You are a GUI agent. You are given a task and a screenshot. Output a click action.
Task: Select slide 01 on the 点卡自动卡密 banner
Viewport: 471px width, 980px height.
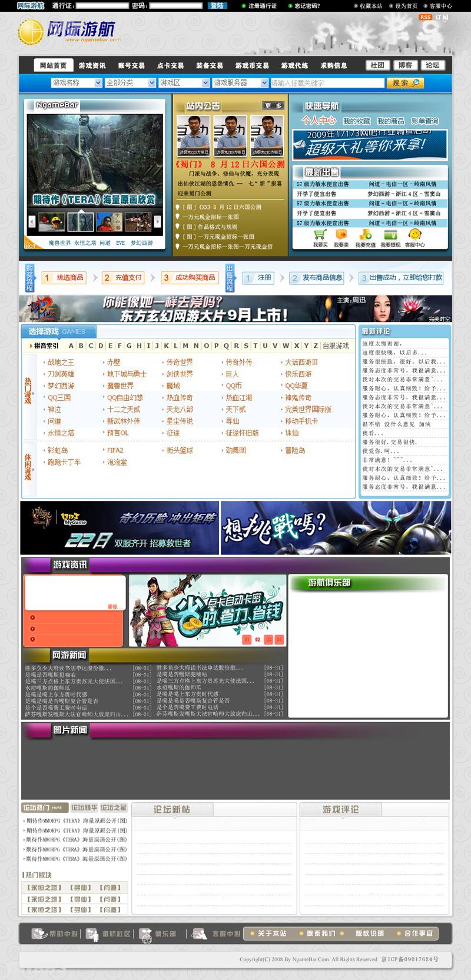coord(247,639)
